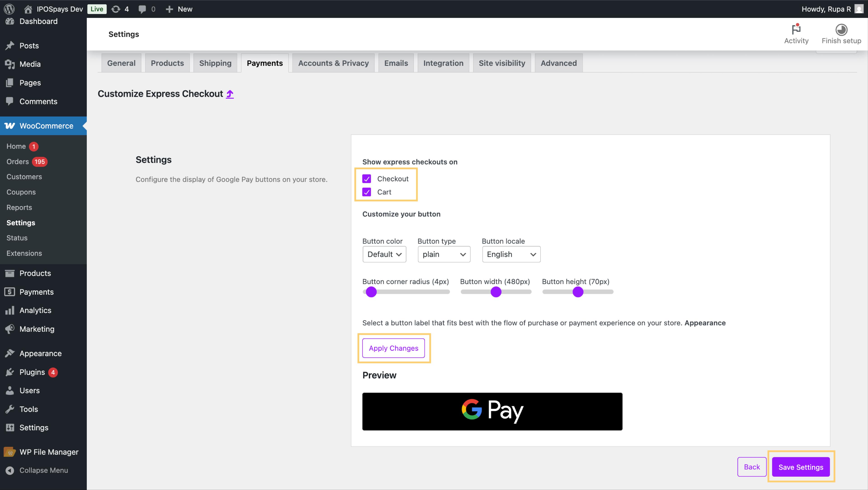
Task: Open WooCommerce Home submenu link
Action: 16,146
